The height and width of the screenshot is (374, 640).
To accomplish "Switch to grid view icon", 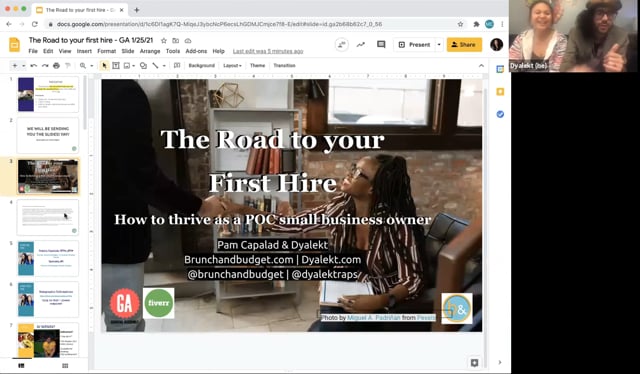I will pos(65,366).
